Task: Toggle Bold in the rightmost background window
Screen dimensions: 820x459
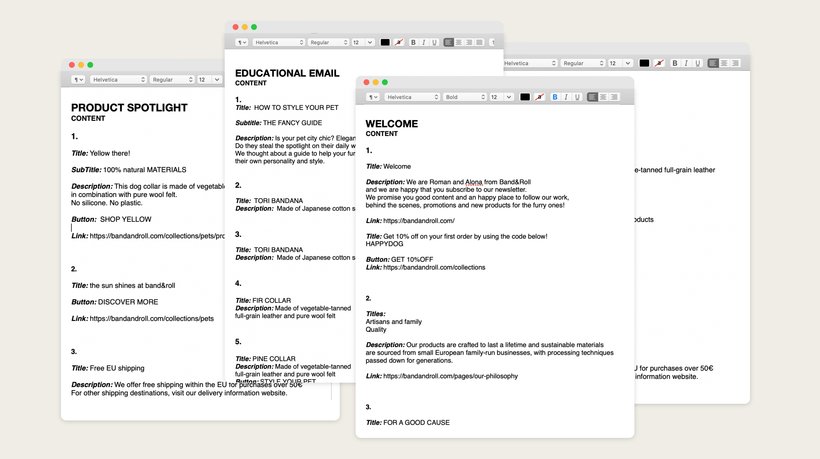Action: pyautogui.click(x=675, y=63)
